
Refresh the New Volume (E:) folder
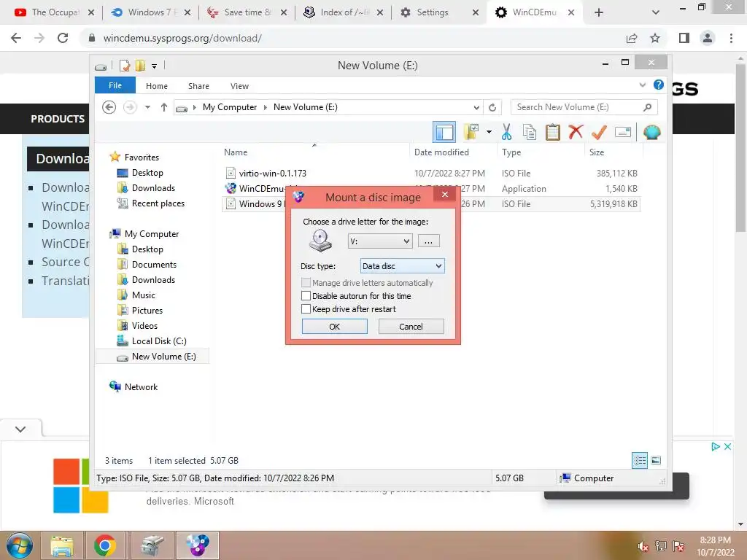coord(492,107)
